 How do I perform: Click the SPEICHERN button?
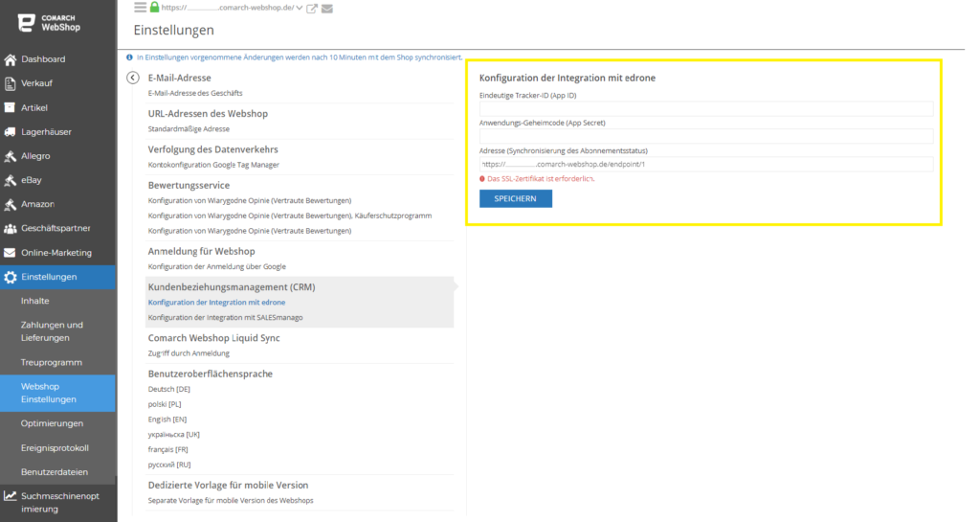tap(516, 199)
